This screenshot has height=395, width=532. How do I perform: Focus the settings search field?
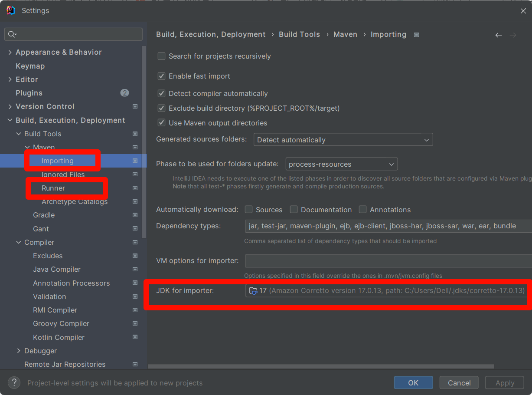tap(73, 34)
